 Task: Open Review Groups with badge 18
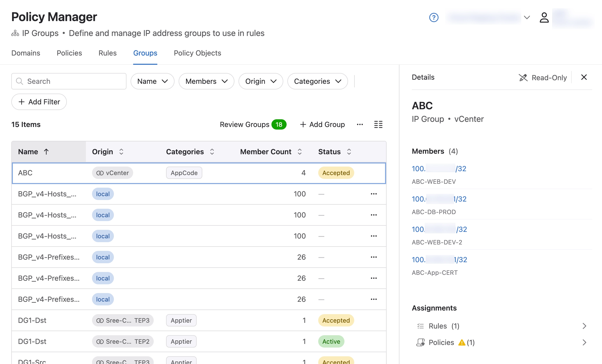253,124
